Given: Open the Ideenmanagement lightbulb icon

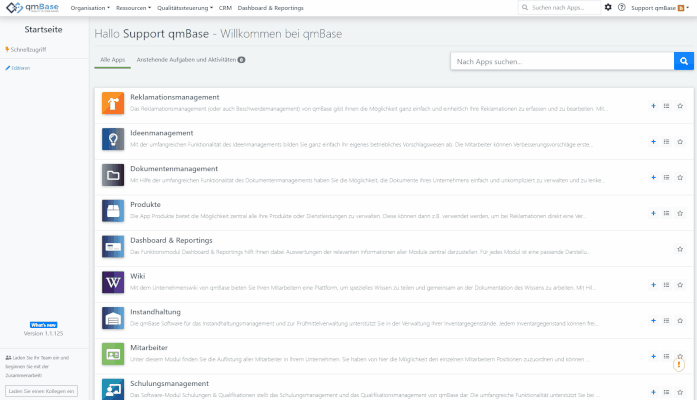Looking at the screenshot, I should (113, 139).
